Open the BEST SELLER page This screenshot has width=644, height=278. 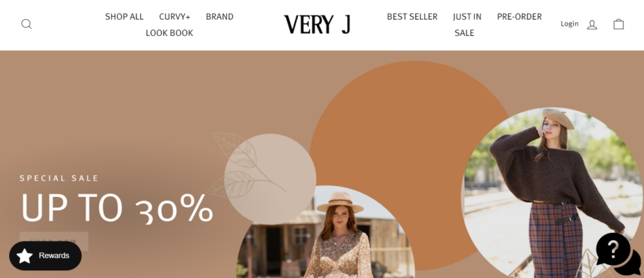click(412, 17)
